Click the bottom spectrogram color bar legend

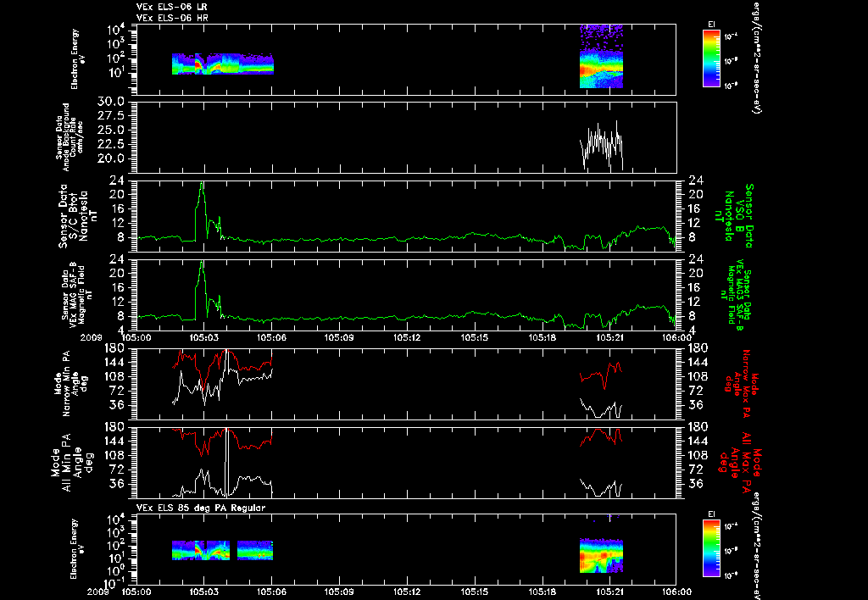[x=711, y=549]
